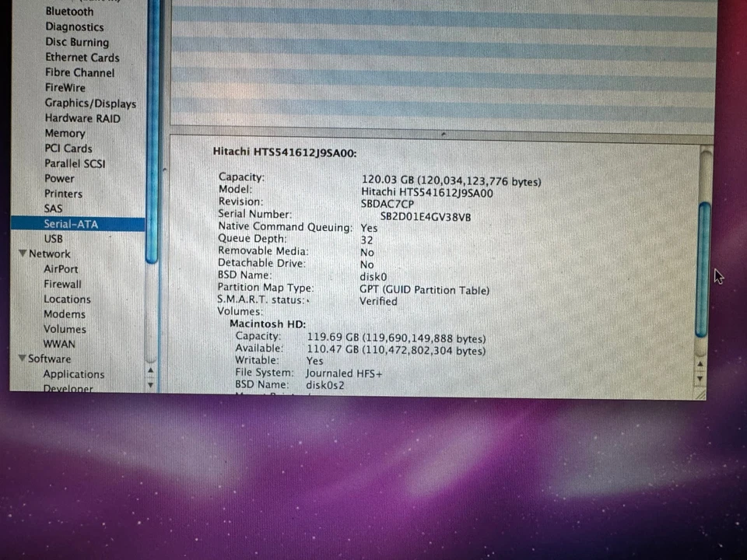
Task: Select Fibre Channel in sidebar
Action: coord(79,72)
